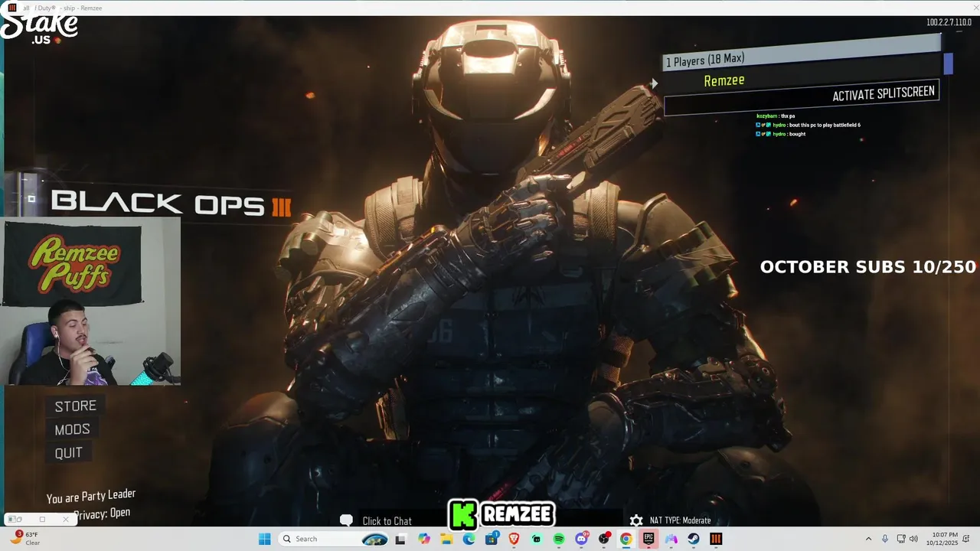
Task: Open Microsoft Edge from the taskbar
Action: (x=469, y=539)
